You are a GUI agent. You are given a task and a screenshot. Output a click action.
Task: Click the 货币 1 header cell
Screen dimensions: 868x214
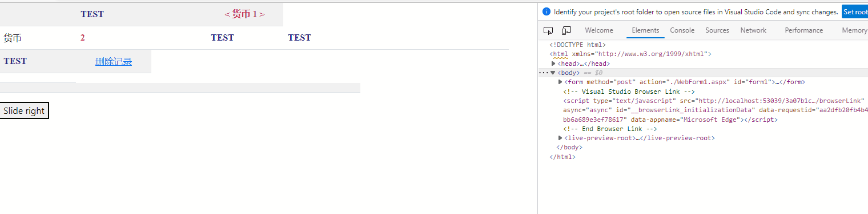pyautogui.click(x=244, y=14)
